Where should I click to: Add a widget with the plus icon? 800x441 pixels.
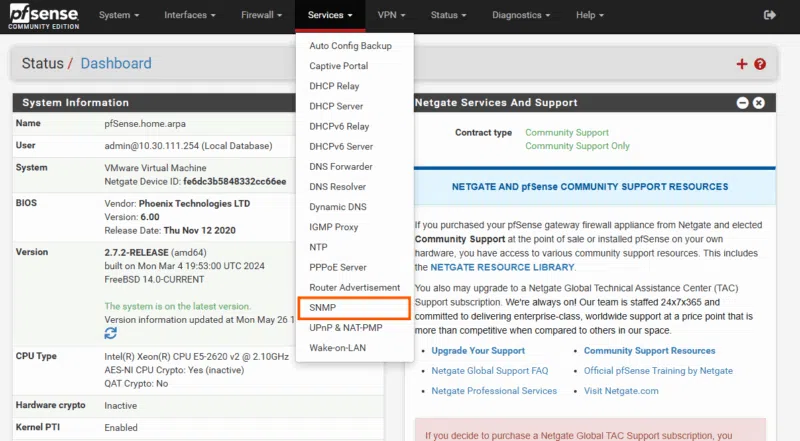click(741, 64)
